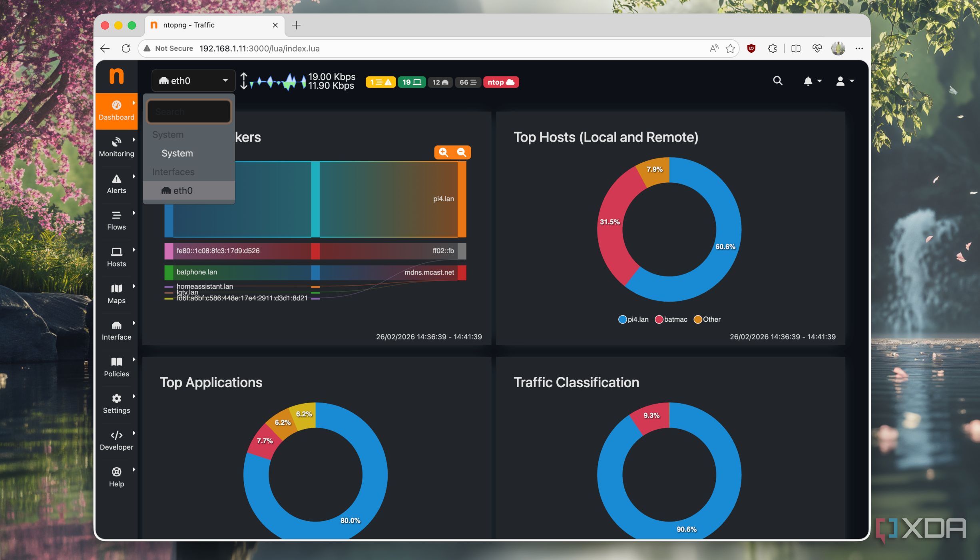
Task: Click the magnifier search icon in header
Action: point(777,81)
